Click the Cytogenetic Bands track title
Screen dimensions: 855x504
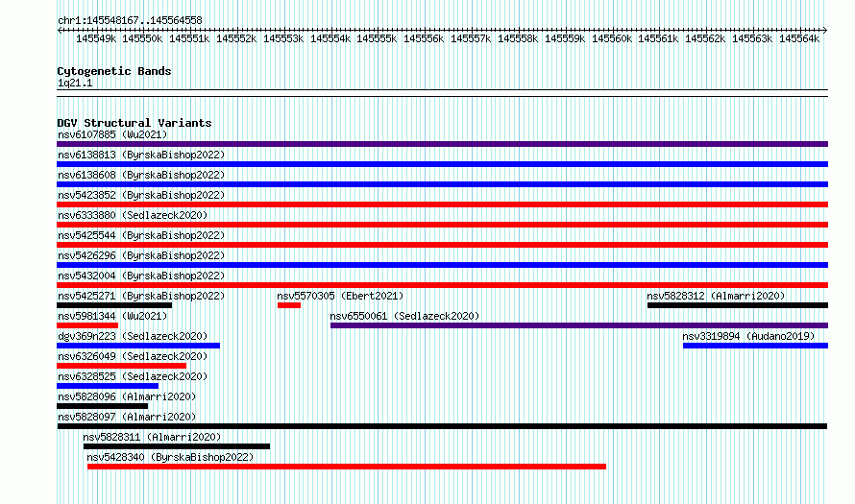114,71
